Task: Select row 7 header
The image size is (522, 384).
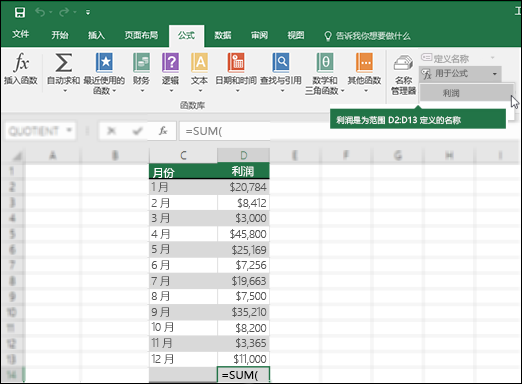Action: tap(12, 265)
